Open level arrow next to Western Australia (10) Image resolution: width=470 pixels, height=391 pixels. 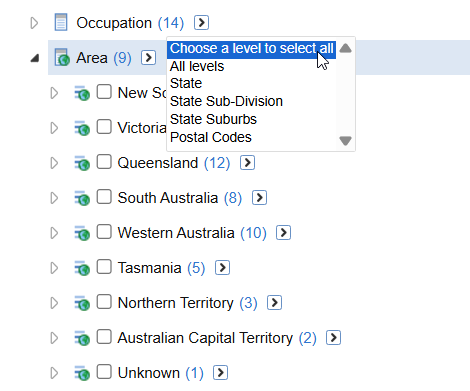283,233
